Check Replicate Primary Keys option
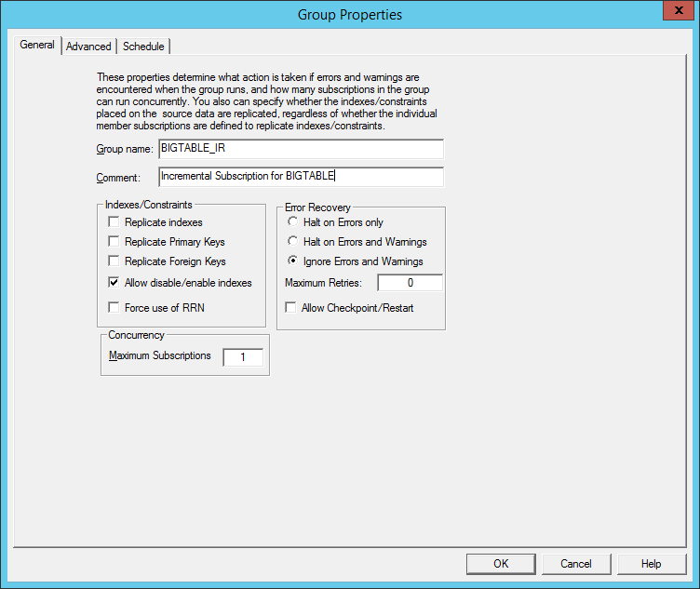The width and height of the screenshot is (700, 589). 114,242
